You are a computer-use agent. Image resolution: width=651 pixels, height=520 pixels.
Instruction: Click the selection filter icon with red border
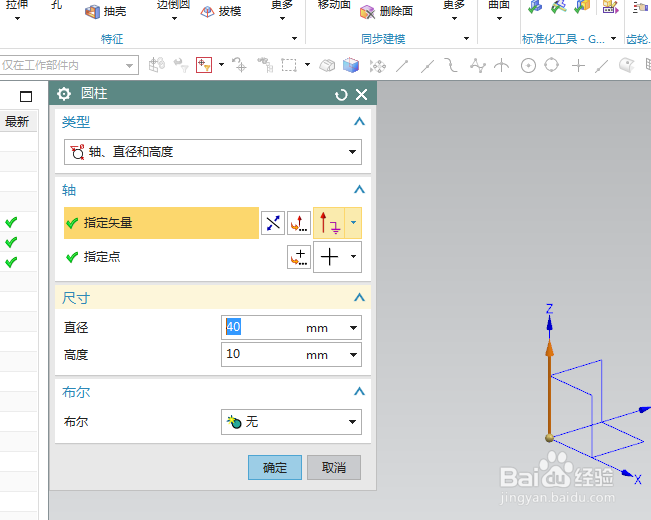tap(204, 65)
